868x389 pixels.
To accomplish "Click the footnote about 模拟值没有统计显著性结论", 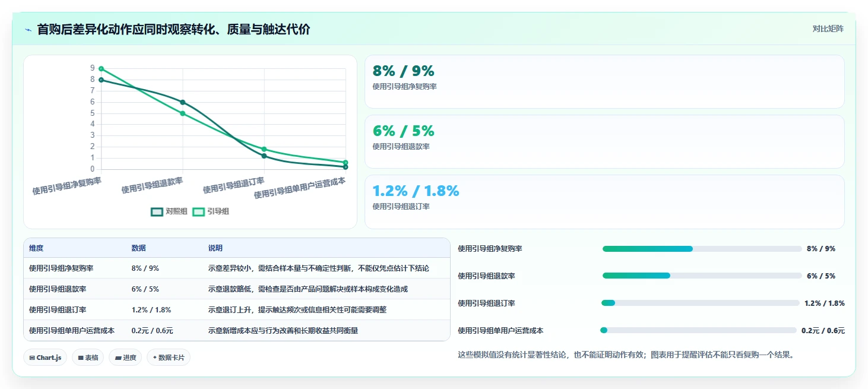I will point(626,355).
